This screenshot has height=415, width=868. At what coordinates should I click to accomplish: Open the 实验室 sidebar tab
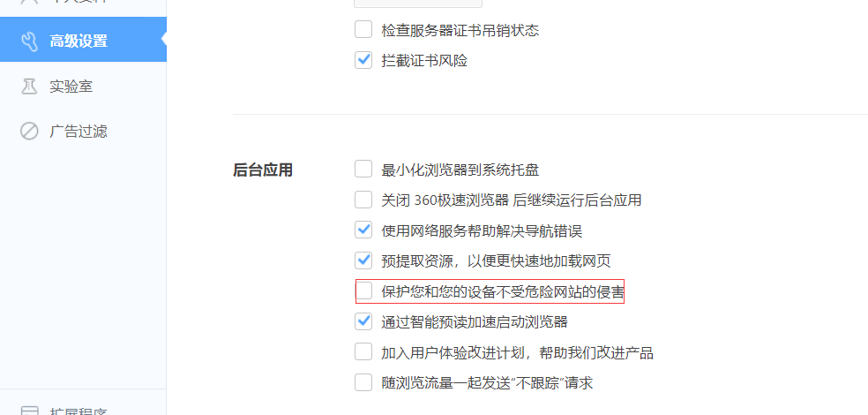(x=71, y=87)
